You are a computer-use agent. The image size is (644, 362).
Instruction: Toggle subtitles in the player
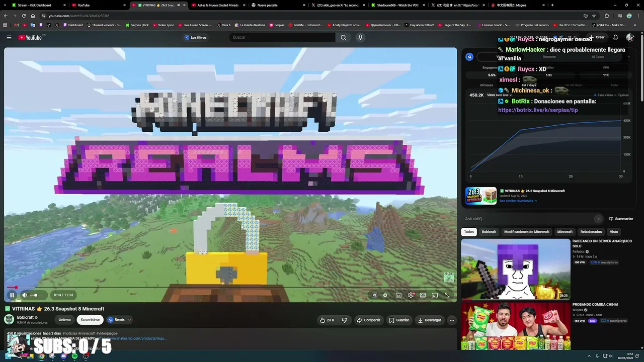[x=398, y=295]
